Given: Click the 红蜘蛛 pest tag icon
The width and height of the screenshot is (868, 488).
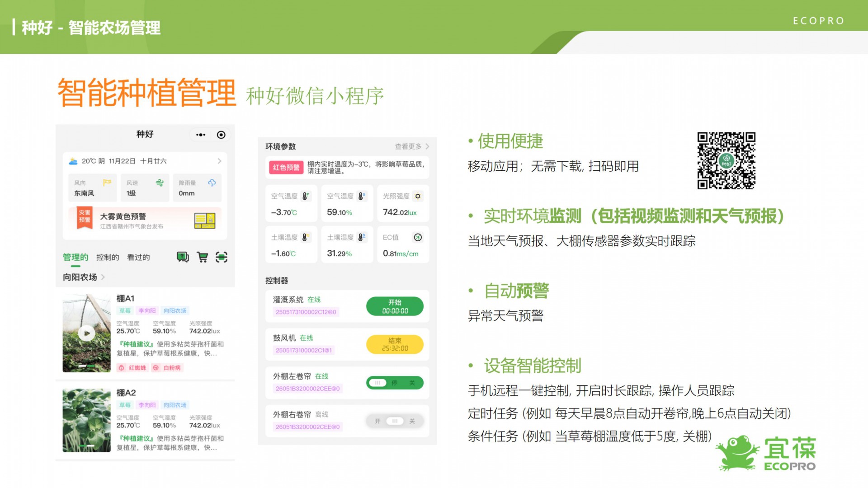Looking at the screenshot, I should (121, 368).
